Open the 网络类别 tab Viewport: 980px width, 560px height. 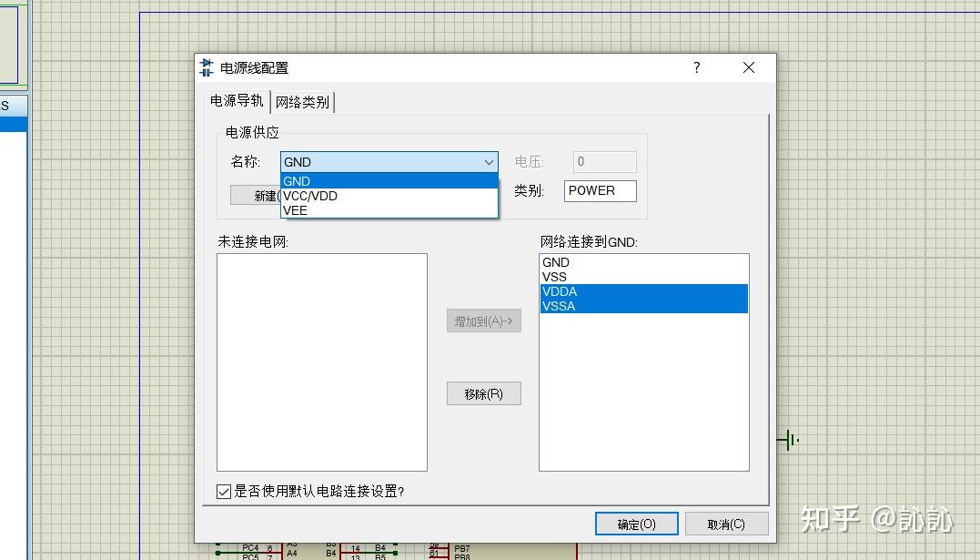coord(302,102)
